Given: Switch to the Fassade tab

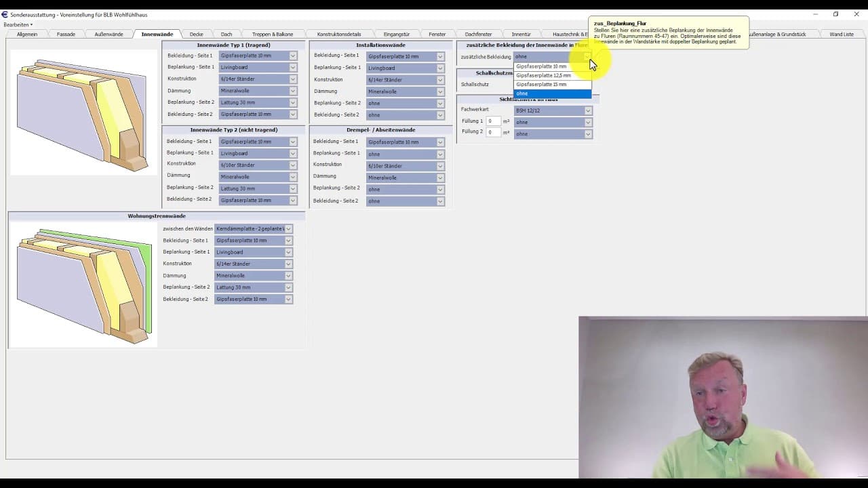Looking at the screenshot, I should click(66, 34).
